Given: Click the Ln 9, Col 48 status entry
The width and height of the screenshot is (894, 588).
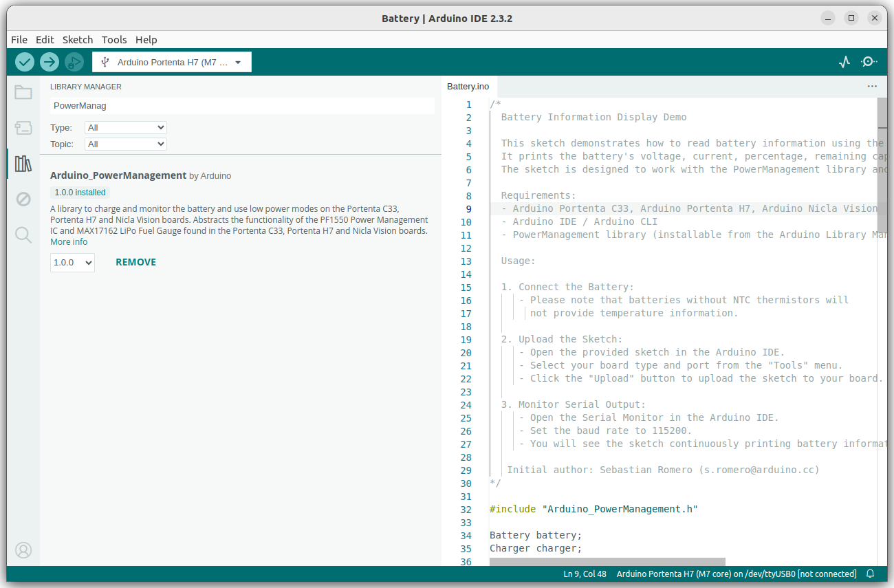Looking at the screenshot, I should click(x=585, y=574).
